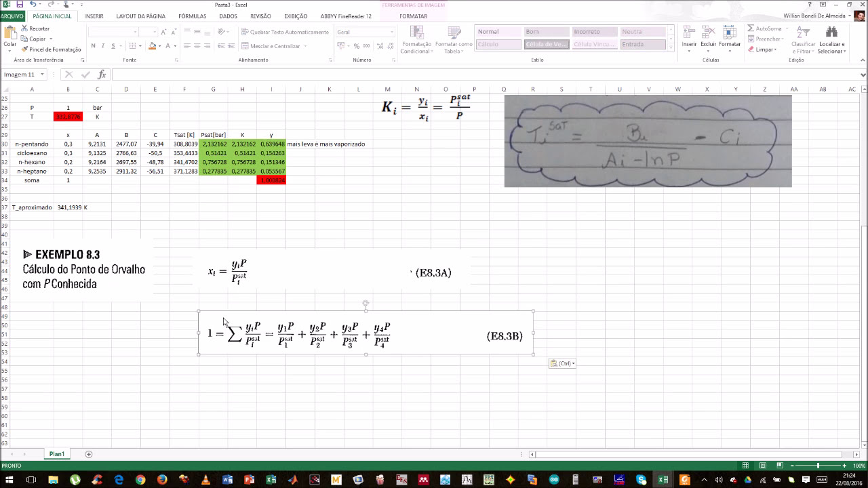Switch to INSERIR ribbon tab
This screenshot has height=488, width=868.
(x=94, y=16)
